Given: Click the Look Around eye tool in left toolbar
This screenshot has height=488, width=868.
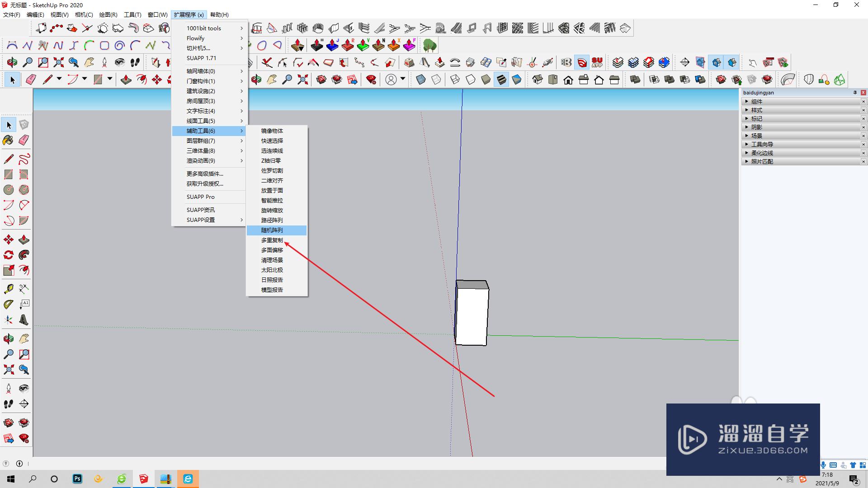Looking at the screenshot, I should pos(24,389).
